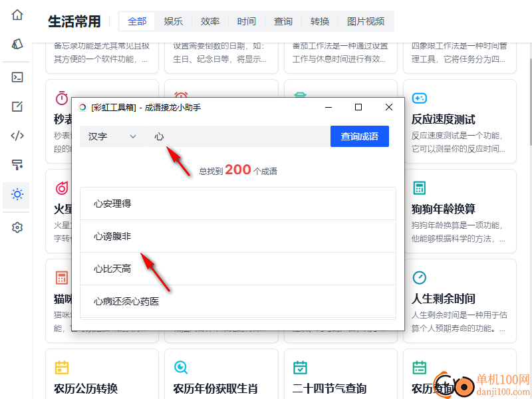Click the main page vertical scrollbar
The height and width of the screenshot is (399, 532).
530,102
